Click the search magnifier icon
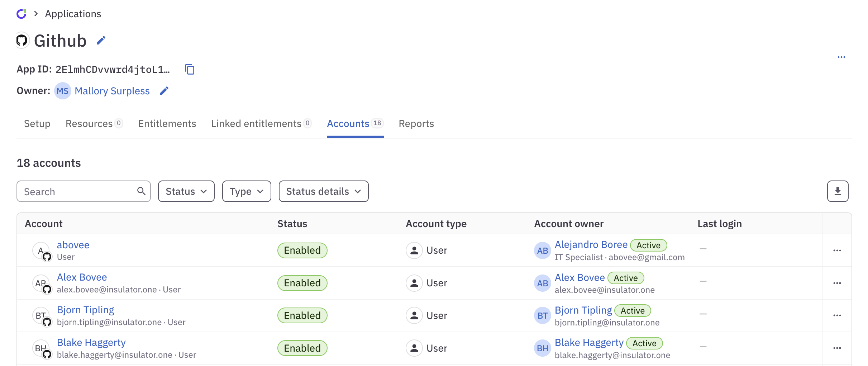This screenshot has height=366, width=868. 141,191
